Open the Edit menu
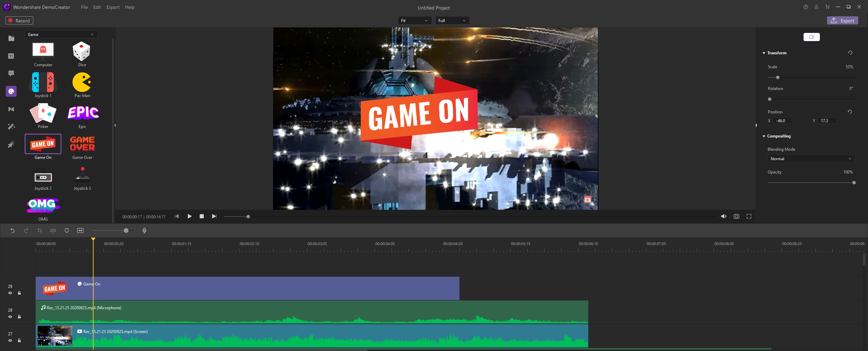This screenshot has width=868, height=351. [x=97, y=7]
